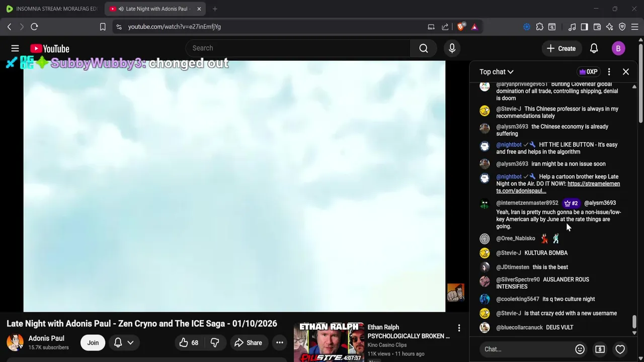Focus the YouTube search field
Screen dimensions: 644x362
tap(298, 48)
